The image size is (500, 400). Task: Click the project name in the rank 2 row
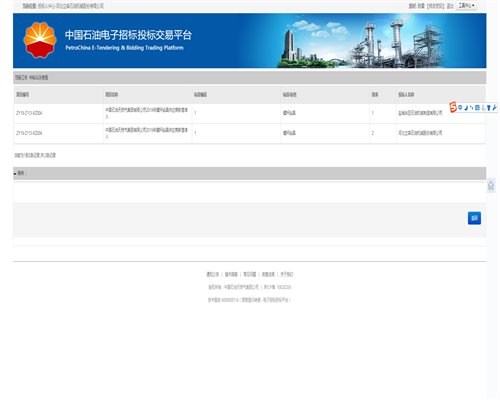point(147,133)
